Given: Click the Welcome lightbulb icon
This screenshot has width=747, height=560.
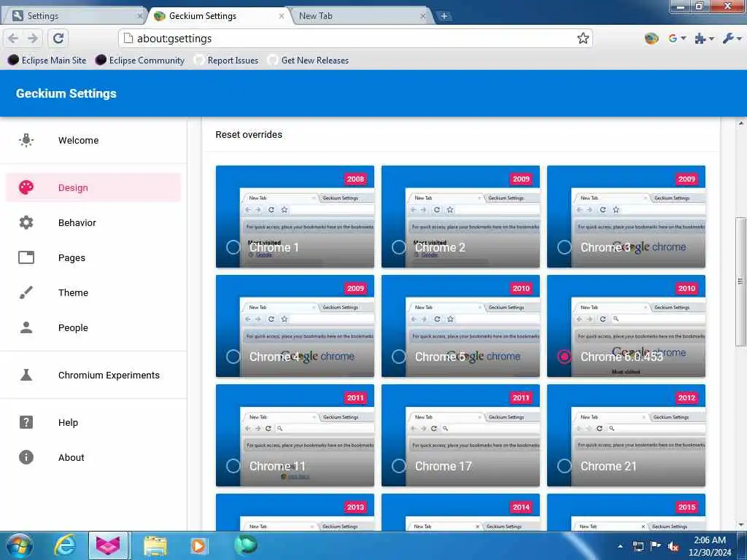Looking at the screenshot, I should point(26,140).
